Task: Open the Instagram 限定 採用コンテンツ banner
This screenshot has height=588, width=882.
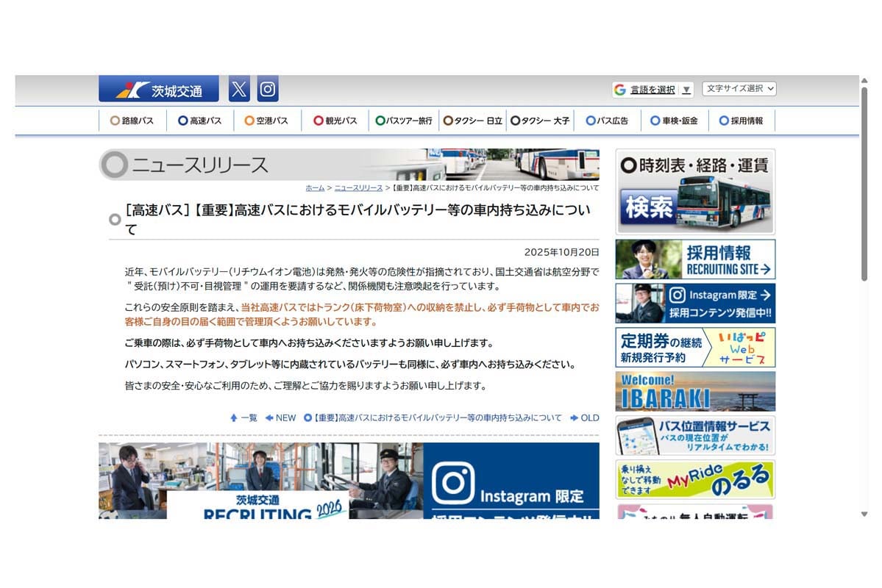Action: click(x=694, y=303)
